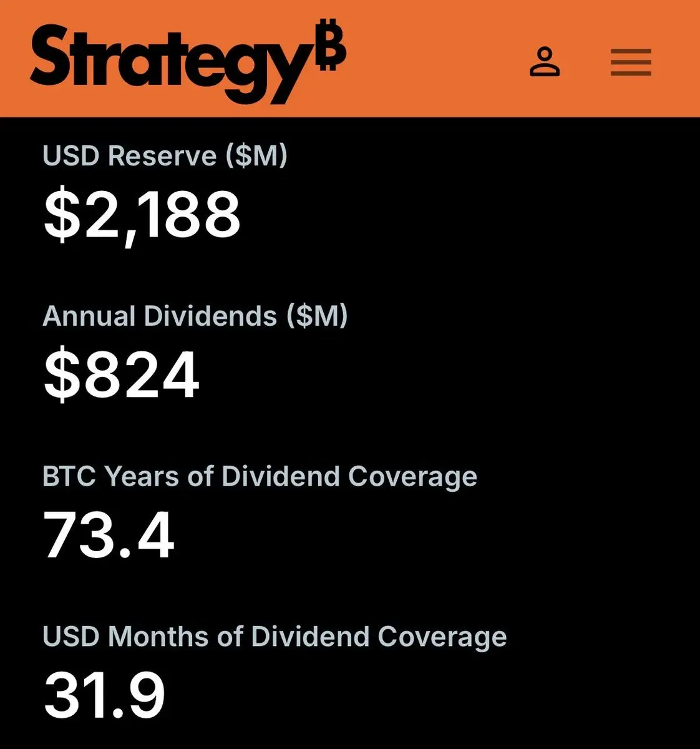Click the ($M) unit in Annual Dividends label
This screenshot has height=749, width=700.
coord(317,316)
